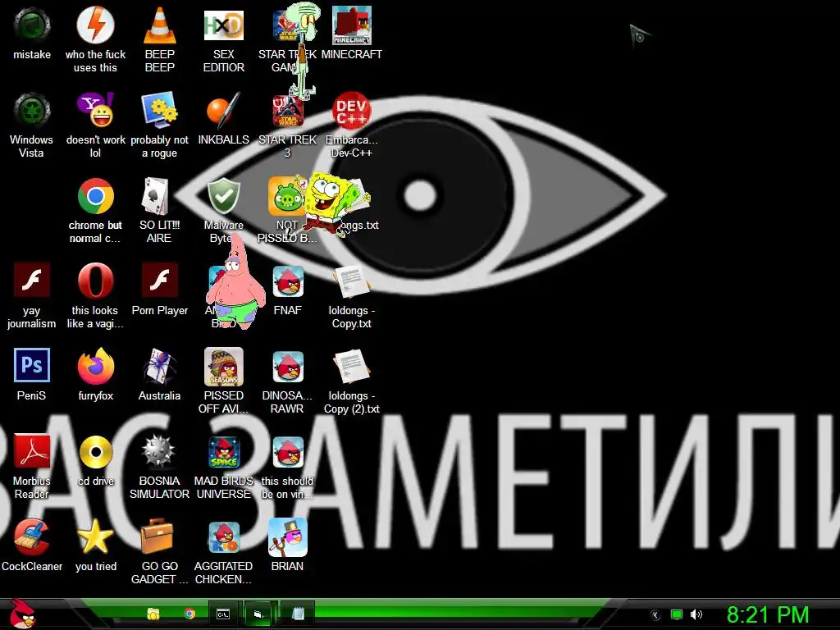The height and width of the screenshot is (630, 840).
Task: Open the 'this should be on vin...' icon
Action: (288, 452)
